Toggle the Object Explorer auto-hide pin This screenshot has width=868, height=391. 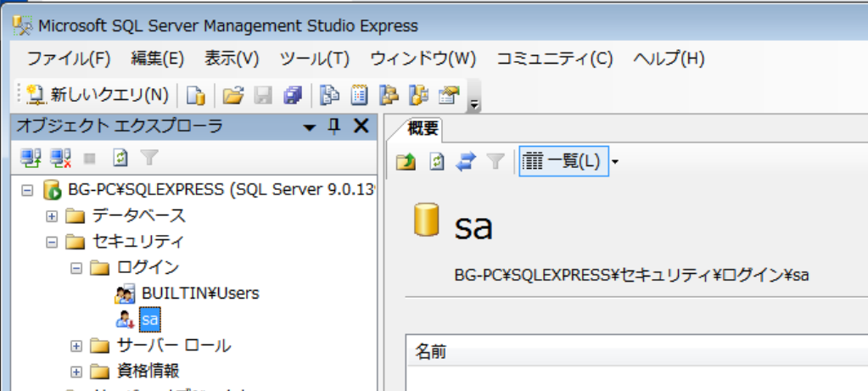click(x=334, y=126)
